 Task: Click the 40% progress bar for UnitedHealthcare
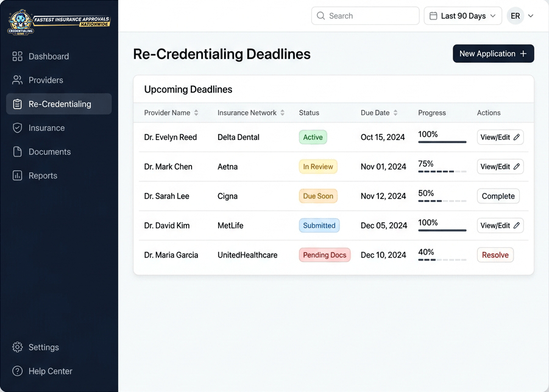coord(442,259)
